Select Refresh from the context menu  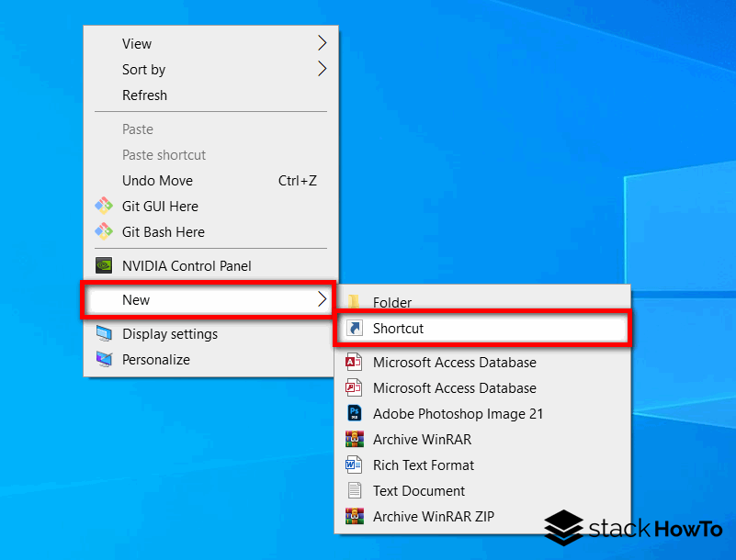point(144,95)
